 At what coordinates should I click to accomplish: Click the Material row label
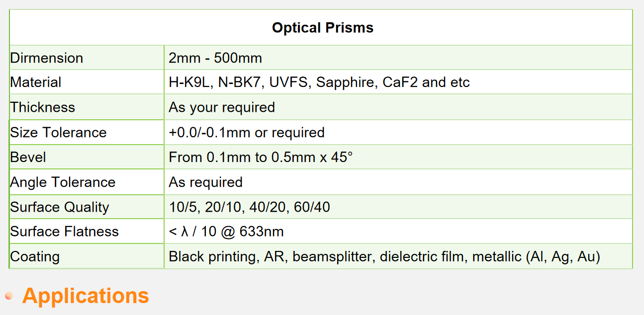36,82
